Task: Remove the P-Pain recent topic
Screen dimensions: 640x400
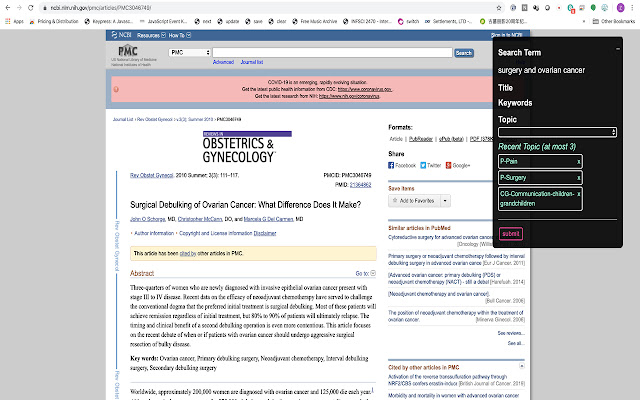Action: tap(578, 162)
